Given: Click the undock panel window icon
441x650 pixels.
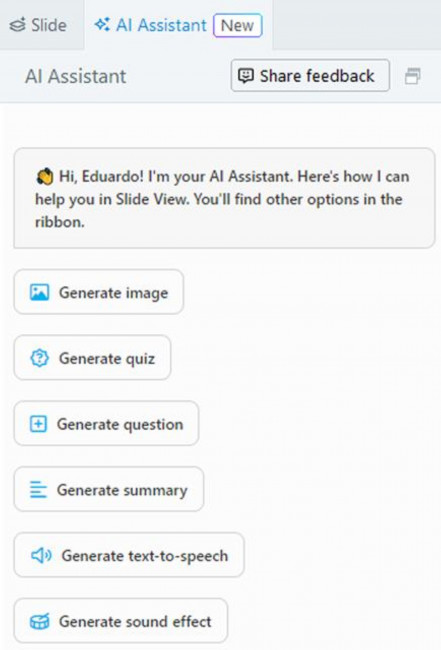Looking at the screenshot, I should click(x=412, y=76).
